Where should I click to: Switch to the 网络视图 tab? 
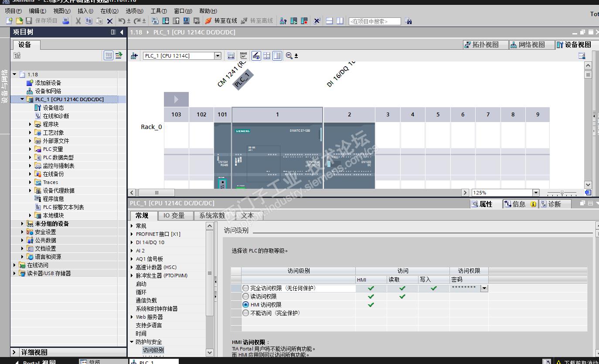point(531,44)
